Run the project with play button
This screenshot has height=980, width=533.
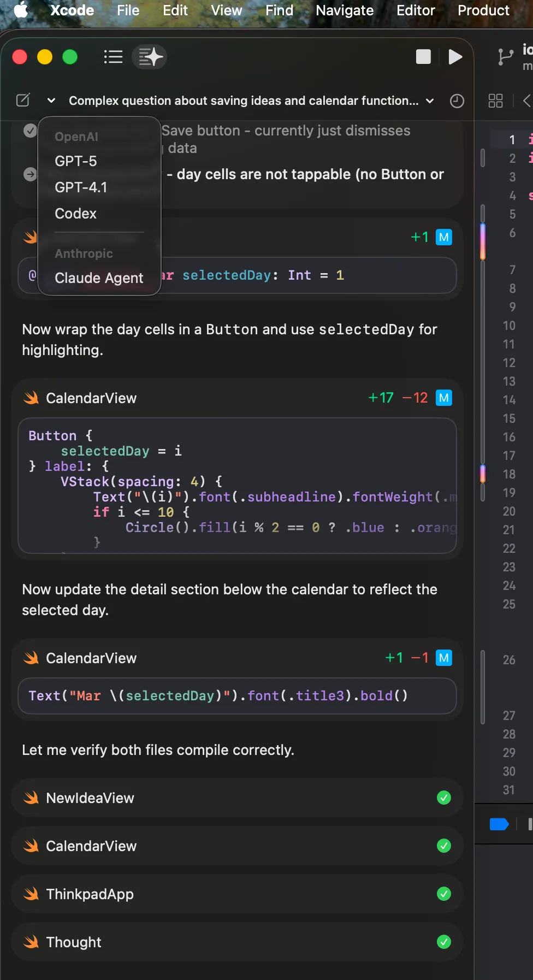(455, 57)
